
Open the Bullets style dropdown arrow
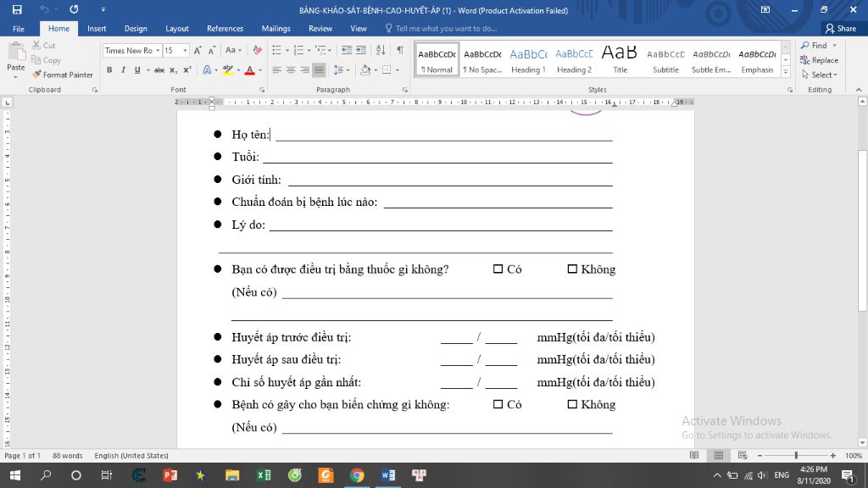pyautogui.click(x=287, y=51)
